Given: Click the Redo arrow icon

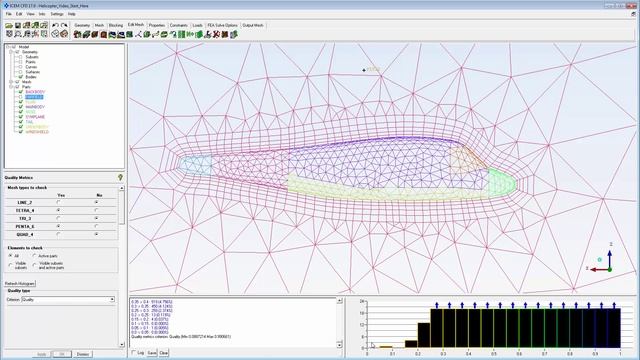Looking at the screenshot, I should (64, 25).
